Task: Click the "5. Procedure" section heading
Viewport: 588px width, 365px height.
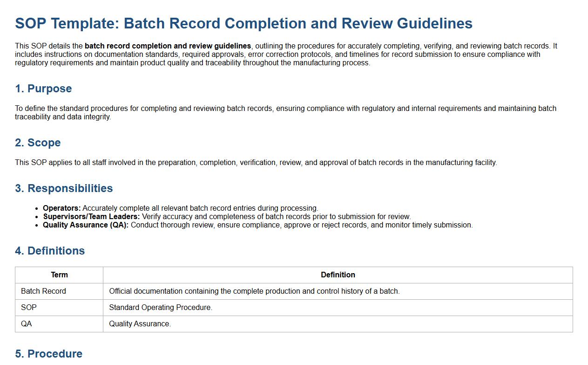Action: click(x=48, y=353)
